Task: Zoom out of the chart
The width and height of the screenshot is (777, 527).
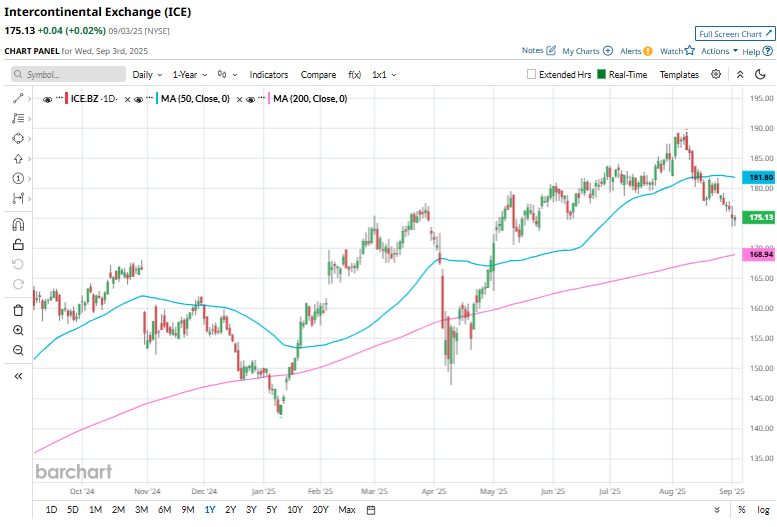Action: pos(18,350)
